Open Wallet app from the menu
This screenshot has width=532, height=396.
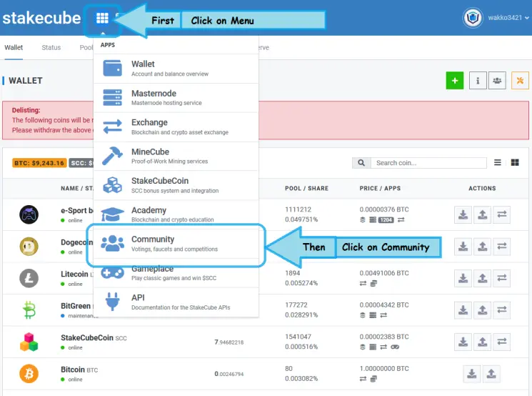pyautogui.click(x=176, y=69)
